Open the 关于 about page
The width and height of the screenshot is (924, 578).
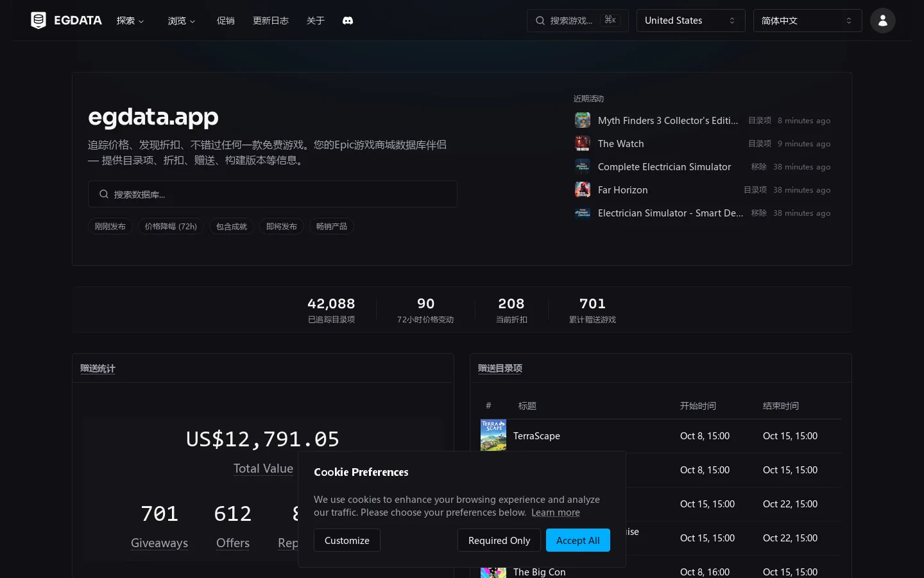click(316, 21)
